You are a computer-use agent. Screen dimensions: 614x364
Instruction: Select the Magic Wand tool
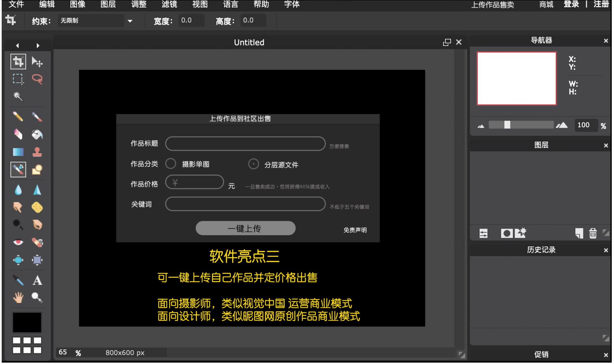pyautogui.click(x=18, y=96)
